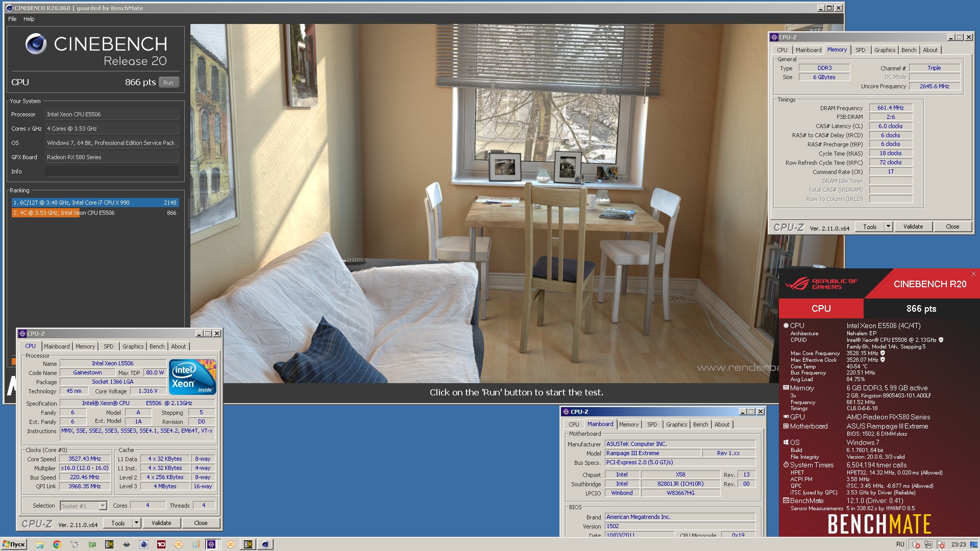Open the Help menu in Cinebench
980x551 pixels.
pos(29,19)
